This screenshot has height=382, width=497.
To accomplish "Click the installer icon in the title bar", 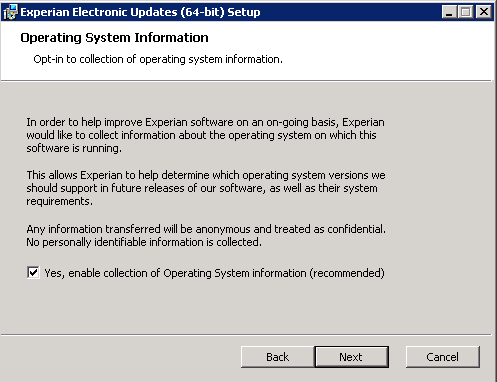I will [x=10, y=12].
